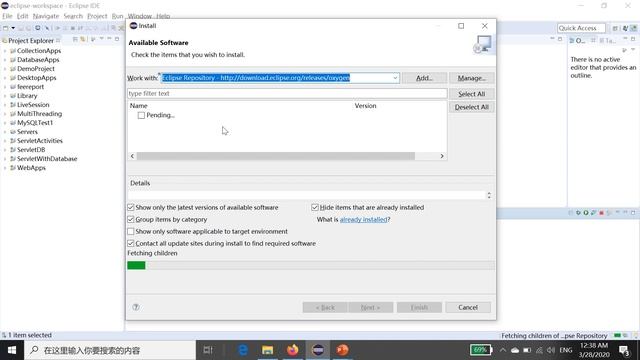Open the Work with combo dropdown arrow
The image size is (640, 360).
(x=395, y=78)
